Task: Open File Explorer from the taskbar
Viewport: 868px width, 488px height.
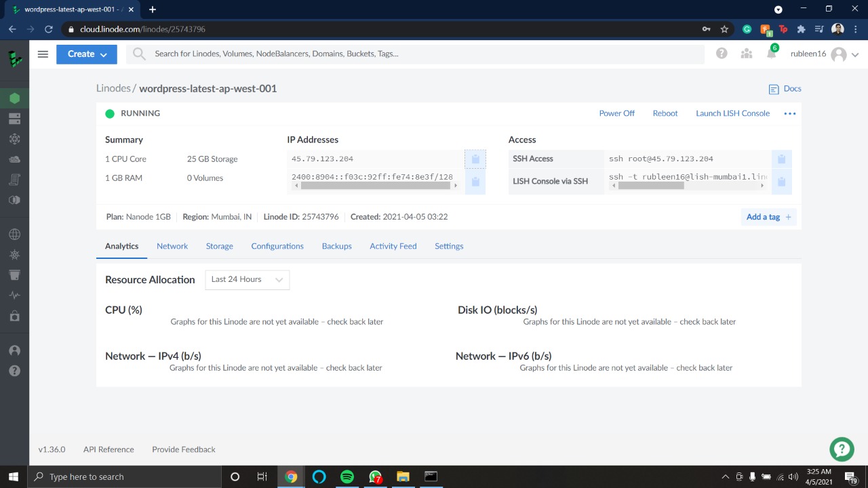Action: (x=403, y=476)
